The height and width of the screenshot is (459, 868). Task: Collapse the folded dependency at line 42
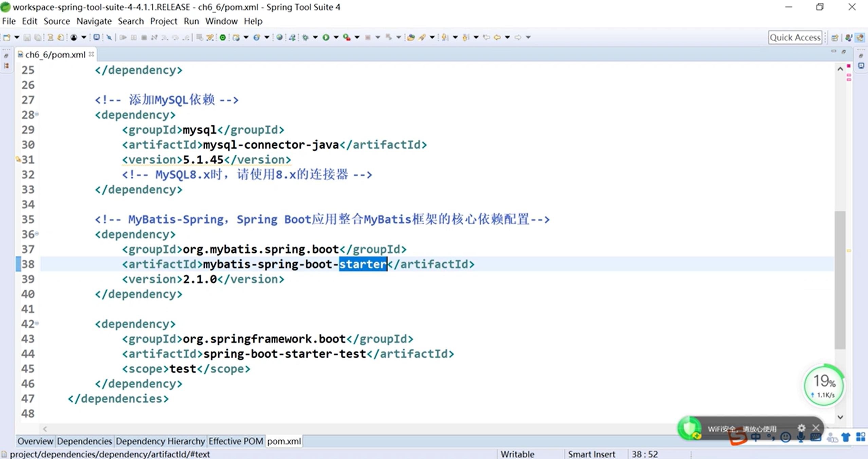pos(37,323)
